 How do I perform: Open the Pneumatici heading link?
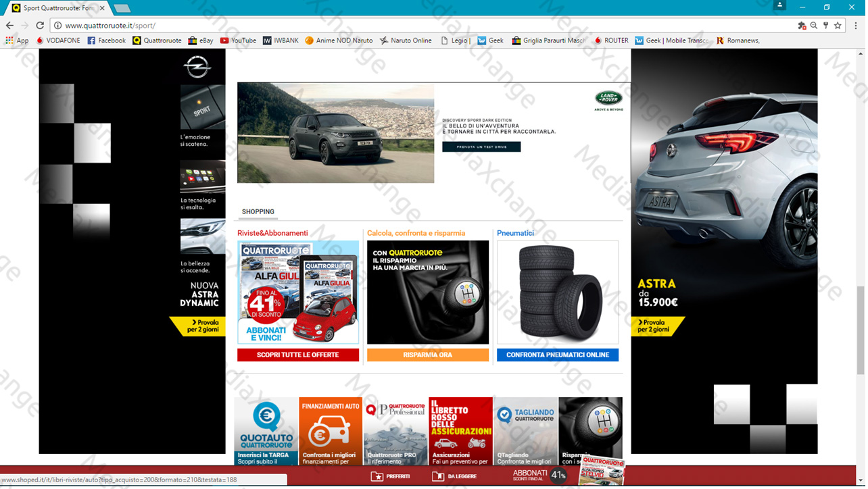point(515,233)
